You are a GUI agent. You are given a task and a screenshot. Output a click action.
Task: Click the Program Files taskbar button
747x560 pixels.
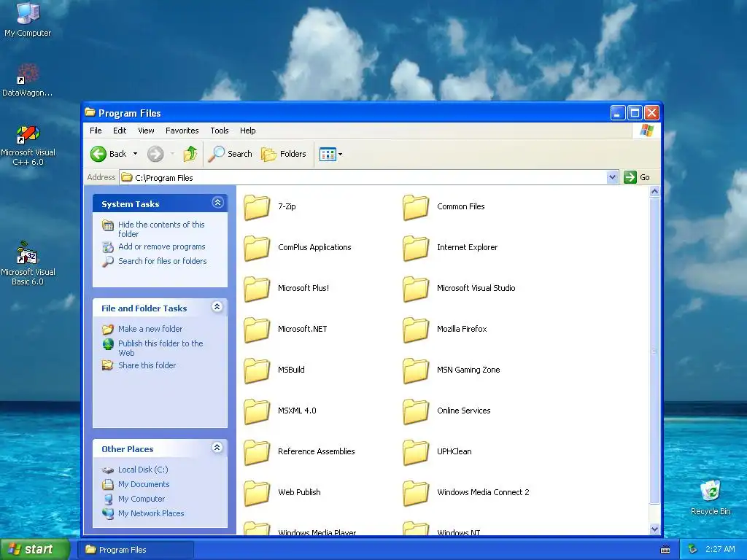pos(136,550)
